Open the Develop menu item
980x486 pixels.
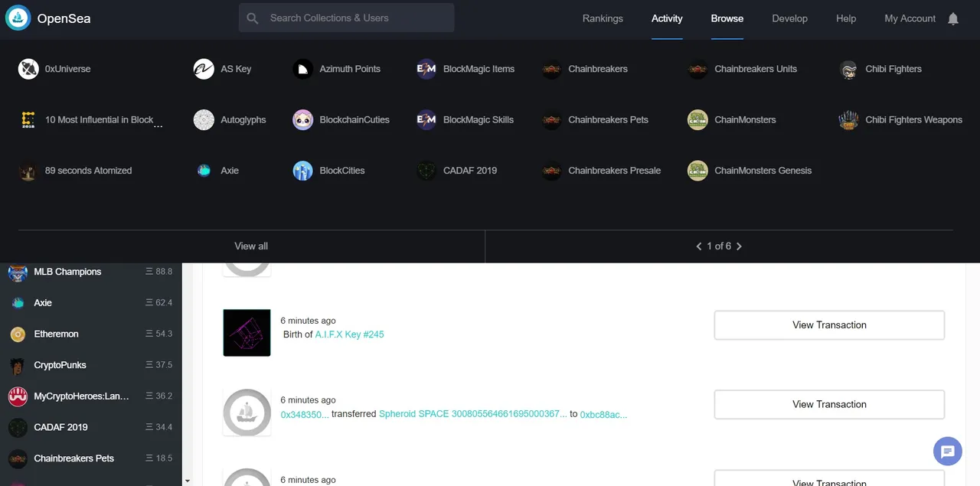point(789,18)
